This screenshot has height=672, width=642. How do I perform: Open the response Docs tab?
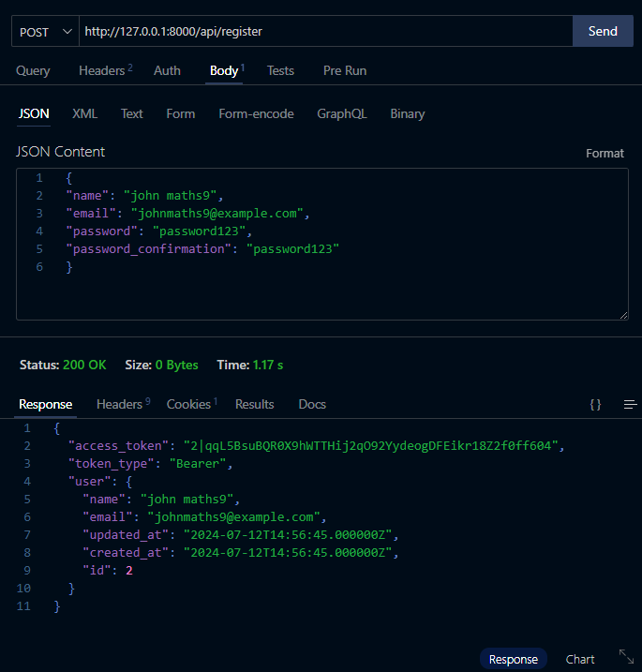point(312,404)
